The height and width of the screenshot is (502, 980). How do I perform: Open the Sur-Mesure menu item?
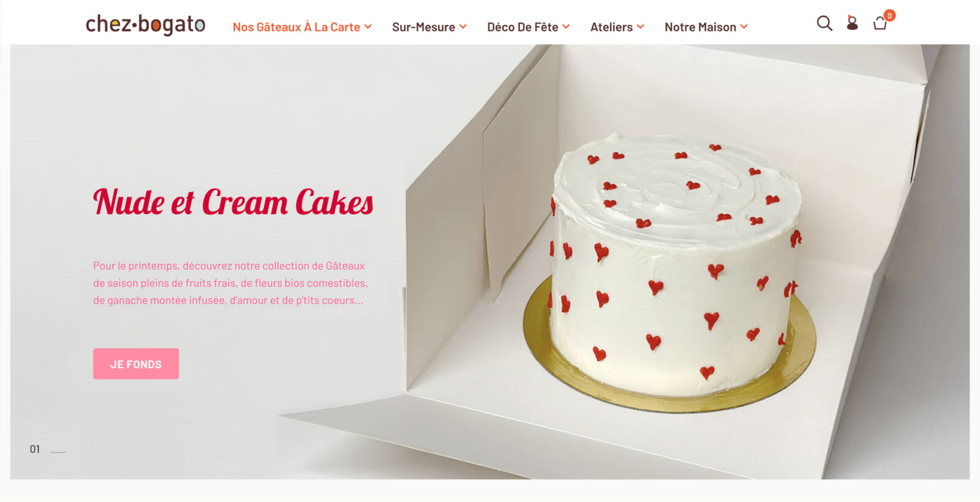423,27
